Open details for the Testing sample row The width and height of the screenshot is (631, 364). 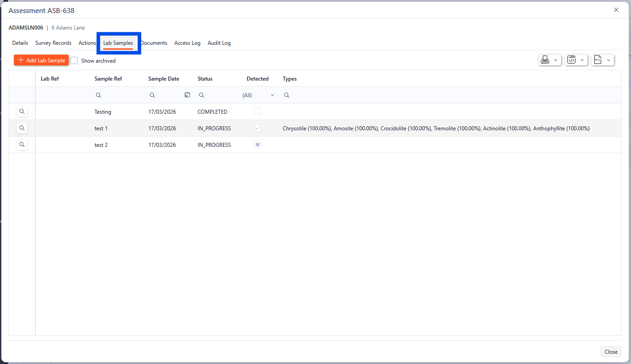pyautogui.click(x=22, y=111)
